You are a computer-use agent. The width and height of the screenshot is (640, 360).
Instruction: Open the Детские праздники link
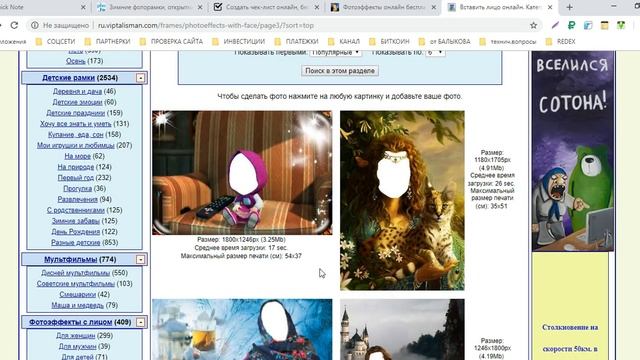pos(76,113)
